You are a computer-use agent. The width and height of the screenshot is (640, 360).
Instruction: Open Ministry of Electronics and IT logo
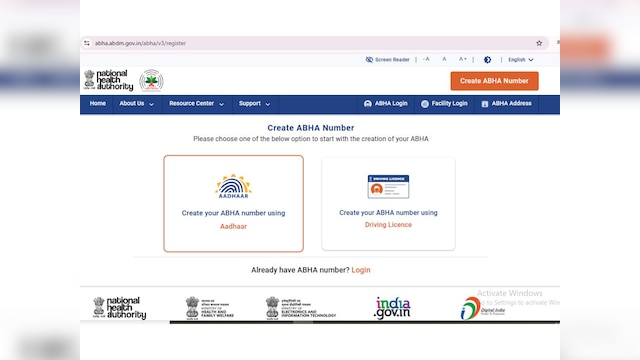[301, 308]
